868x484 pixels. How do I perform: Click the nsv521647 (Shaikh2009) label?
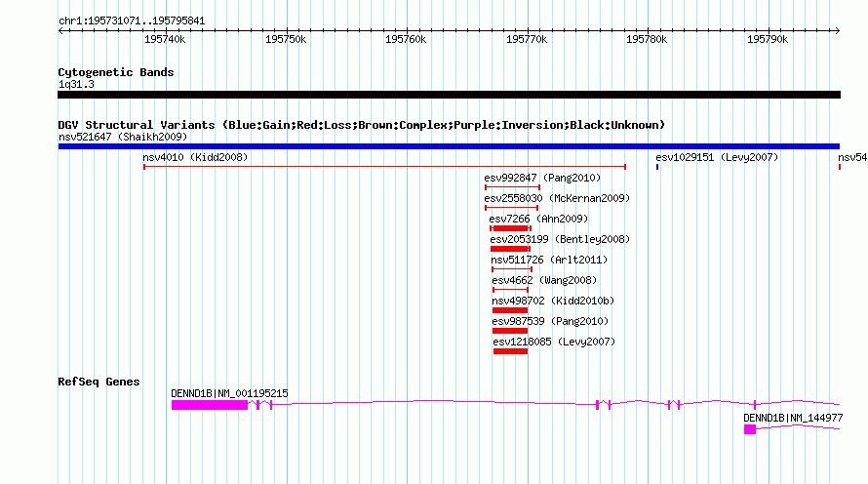(x=123, y=137)
